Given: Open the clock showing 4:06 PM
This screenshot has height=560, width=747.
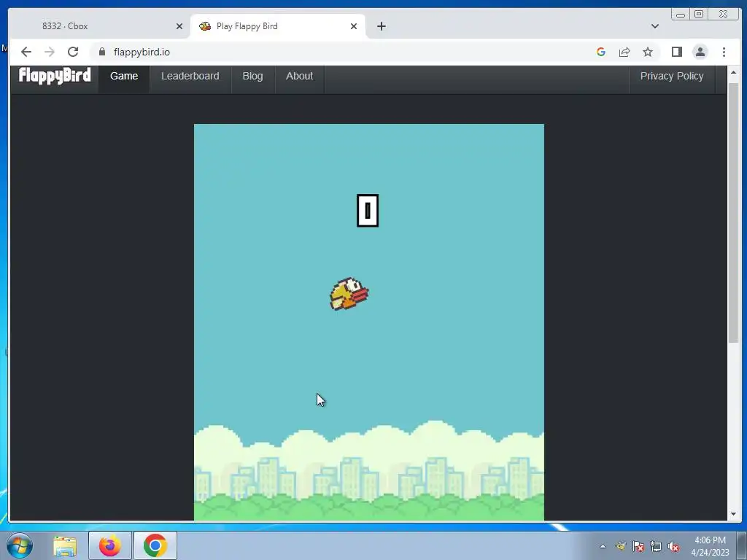Looking at the screenshot, I should [710, 546].
